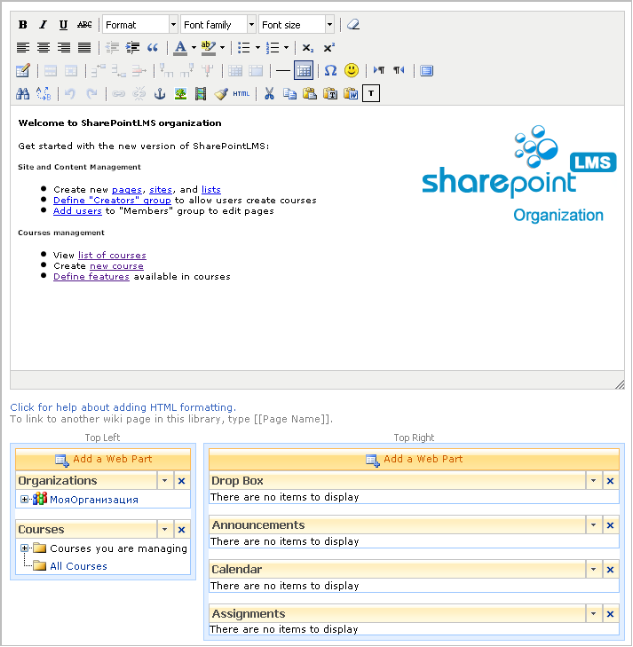Image resolution: width=633 pixels, height=647 pixels.
Task: Toggle fullscreen editor mode
Action: [427, 71]
